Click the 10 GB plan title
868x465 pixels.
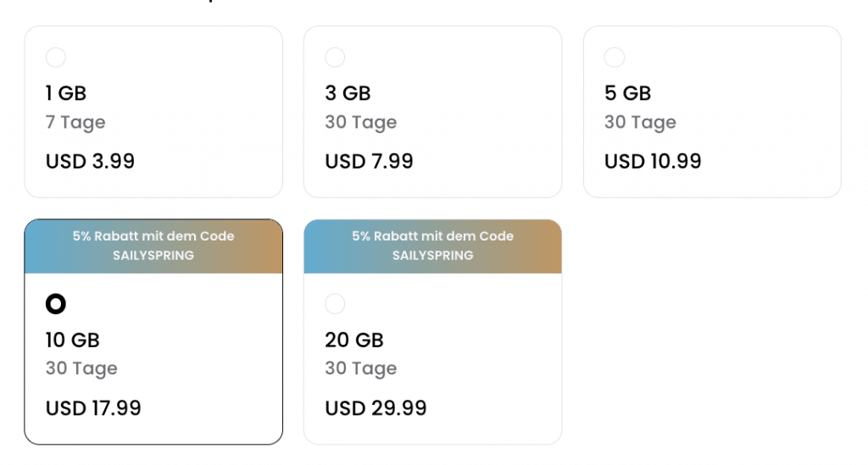pyautogui.click(x=73, y=340)
